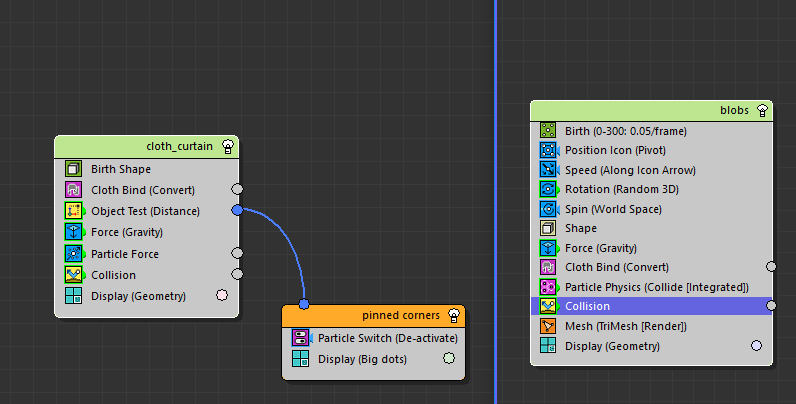Toggle the cloth_curtain event lightbulb
796x404 pixels.
227,146
